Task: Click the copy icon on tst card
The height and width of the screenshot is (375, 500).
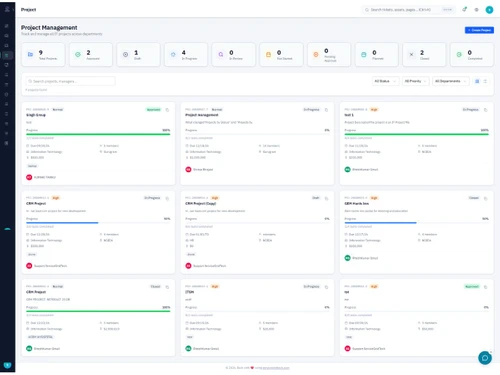Action: pyautogui.click(x=486, y=287)
